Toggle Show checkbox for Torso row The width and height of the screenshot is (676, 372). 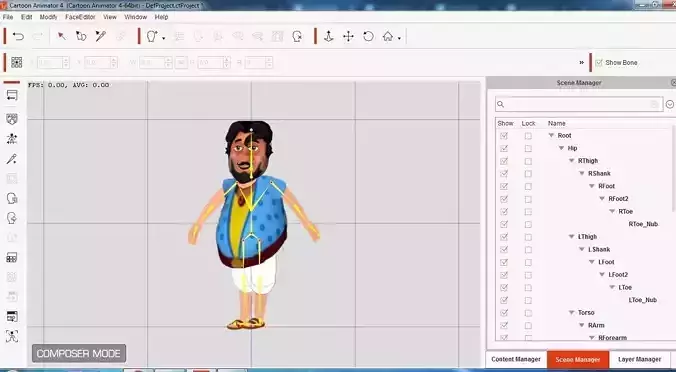point(504,313)
